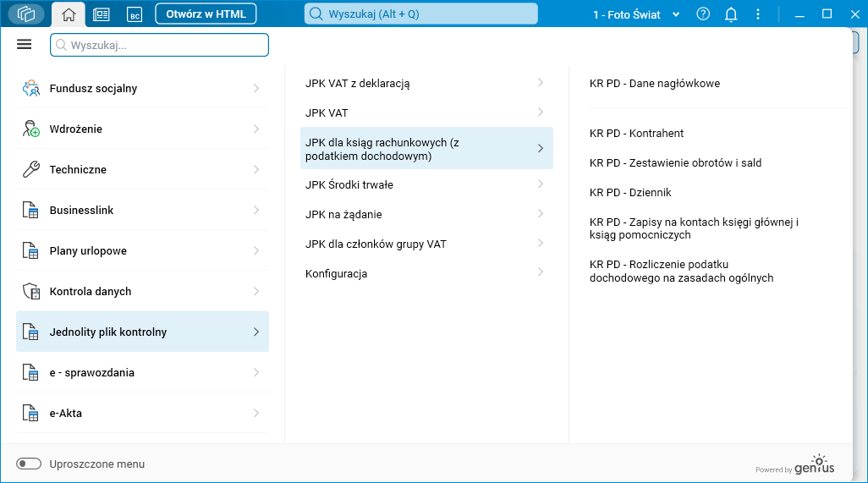Screen dimensions: 868x483
Task: Click the BC icon in the top bar
Action: coord(135,14)
